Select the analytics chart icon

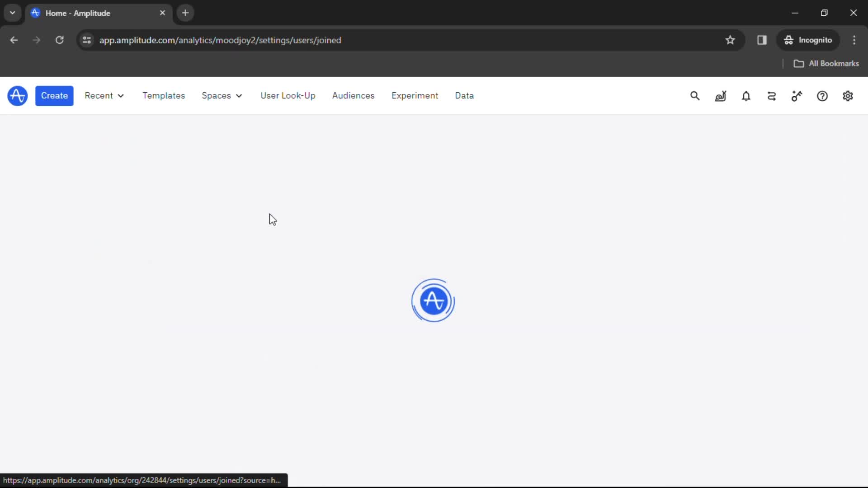(721, 96)
